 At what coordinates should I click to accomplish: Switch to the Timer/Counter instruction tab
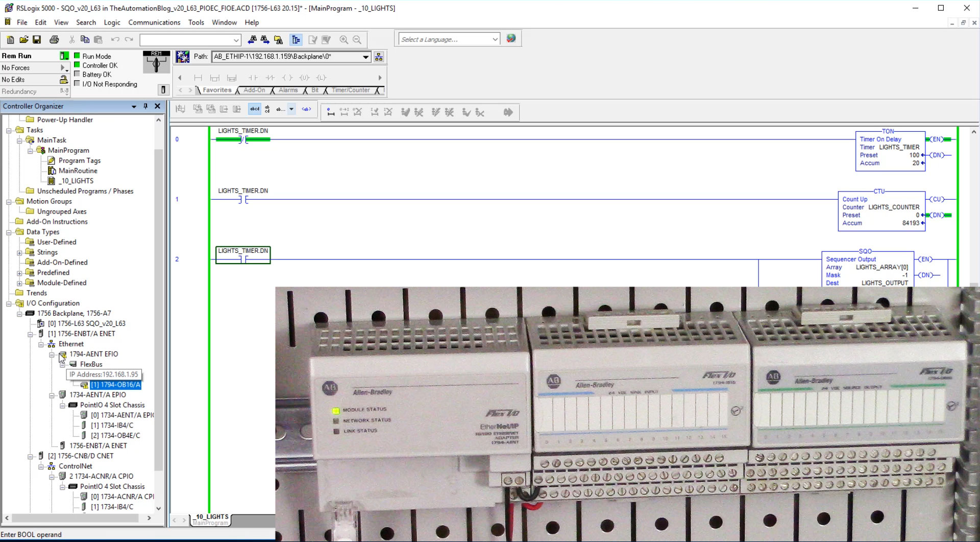(350, 90)
